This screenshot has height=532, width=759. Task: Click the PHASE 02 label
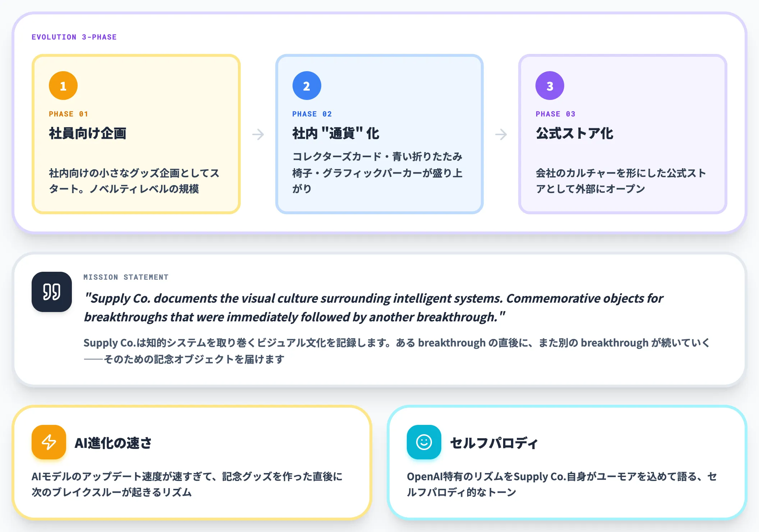pos(312,114)
